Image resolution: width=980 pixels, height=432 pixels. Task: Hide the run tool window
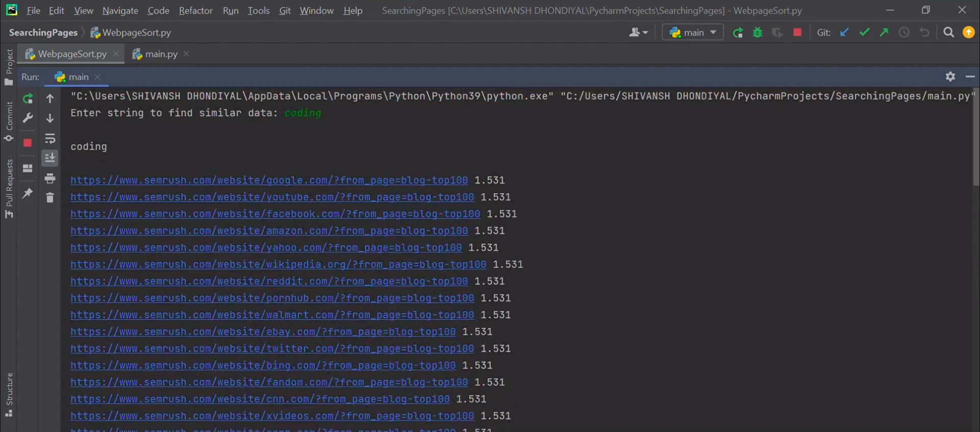click(x=970, y=77)
